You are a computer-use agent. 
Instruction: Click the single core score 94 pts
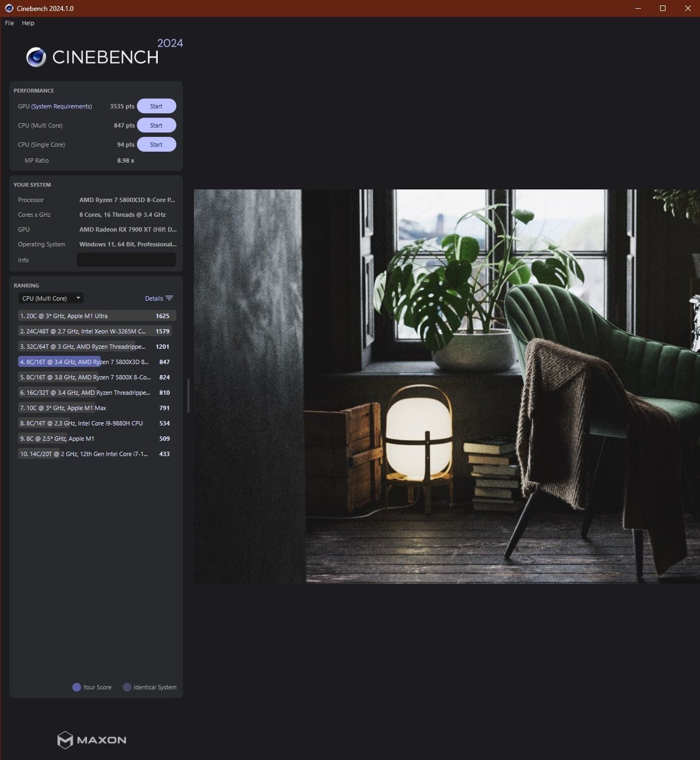125,145
